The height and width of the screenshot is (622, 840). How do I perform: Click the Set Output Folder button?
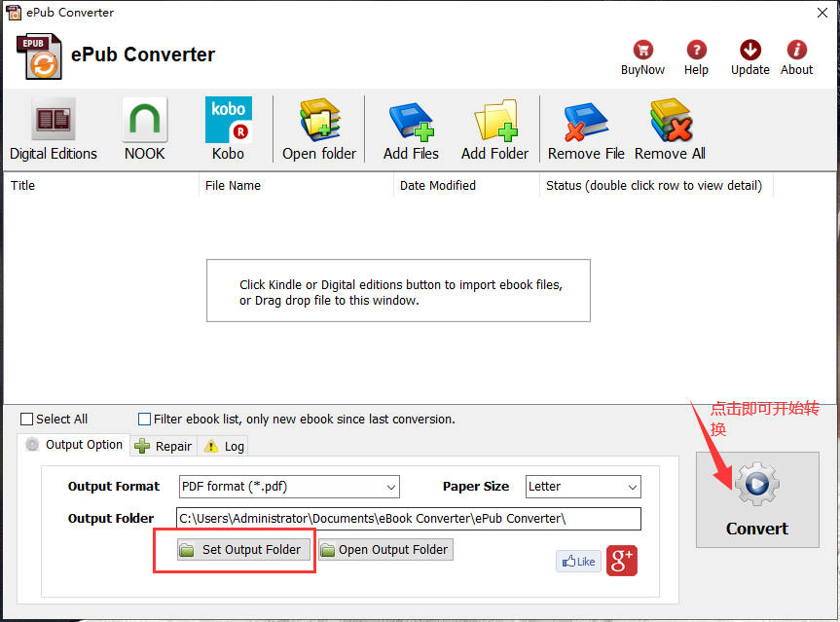click(244, 550)
